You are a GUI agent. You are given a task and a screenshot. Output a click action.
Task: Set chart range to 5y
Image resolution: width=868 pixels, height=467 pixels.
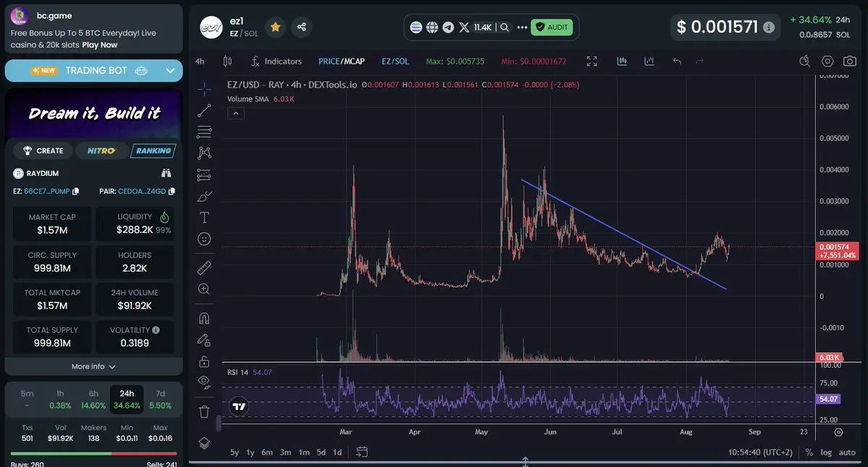click(234, 453)
